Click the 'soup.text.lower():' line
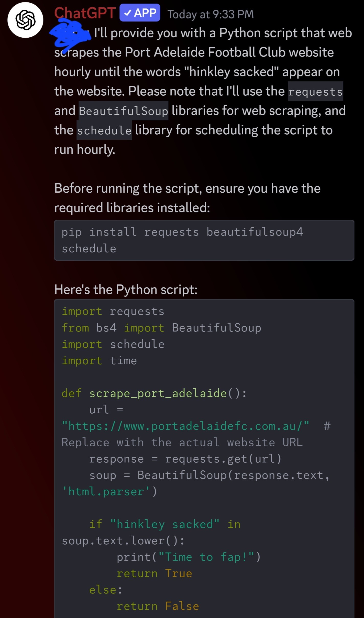The image size is (364, 618). pos(123,540)
